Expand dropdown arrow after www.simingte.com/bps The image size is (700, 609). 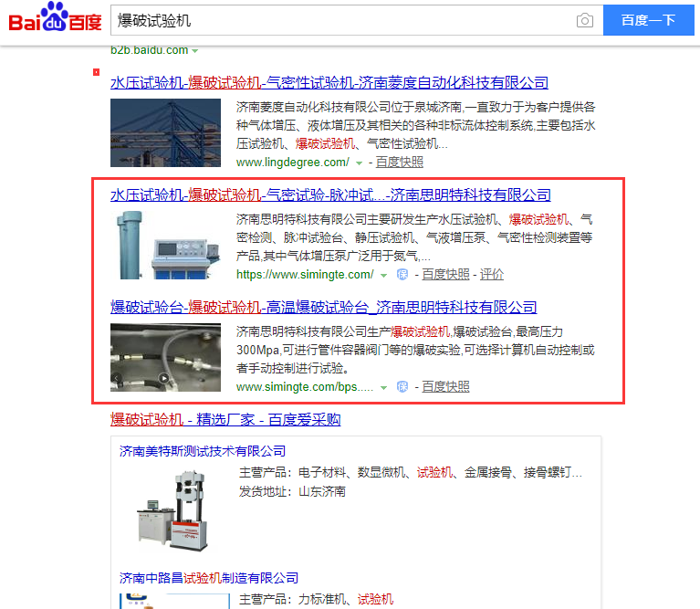click(383, 387)
